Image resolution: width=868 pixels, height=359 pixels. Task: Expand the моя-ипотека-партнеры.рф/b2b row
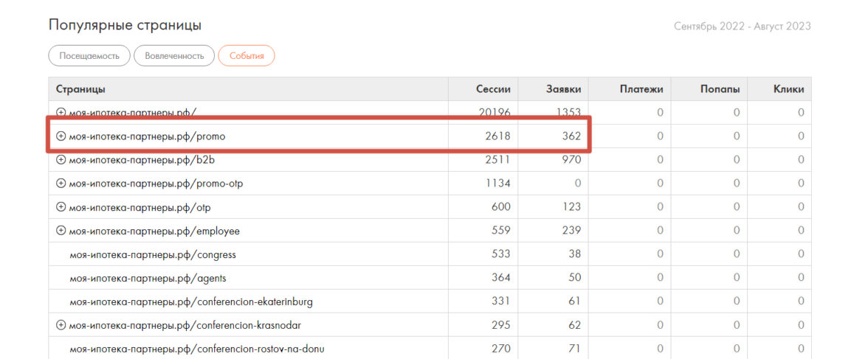[61, 160]
